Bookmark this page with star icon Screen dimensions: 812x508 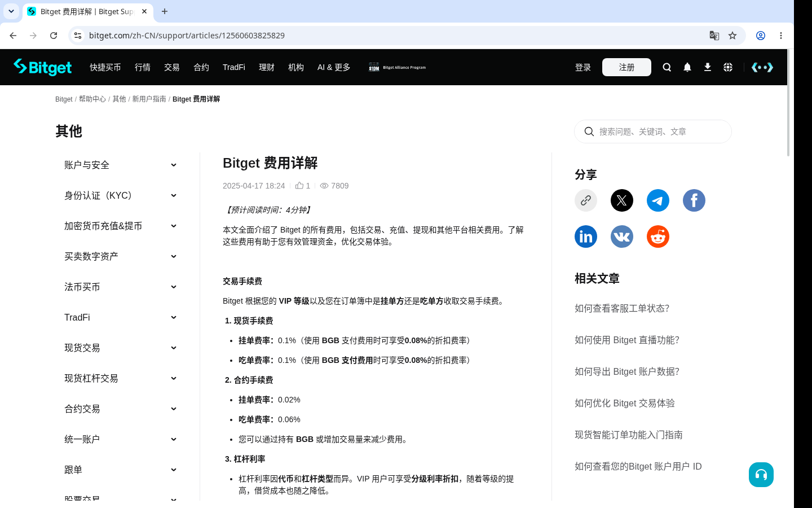(x=732, y=36)
